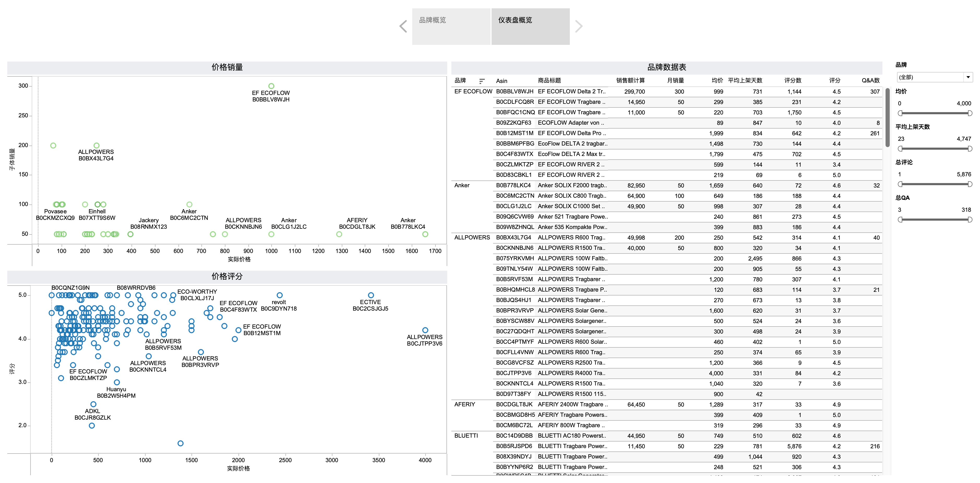Click the Q&A数 column header

[870, 81]
